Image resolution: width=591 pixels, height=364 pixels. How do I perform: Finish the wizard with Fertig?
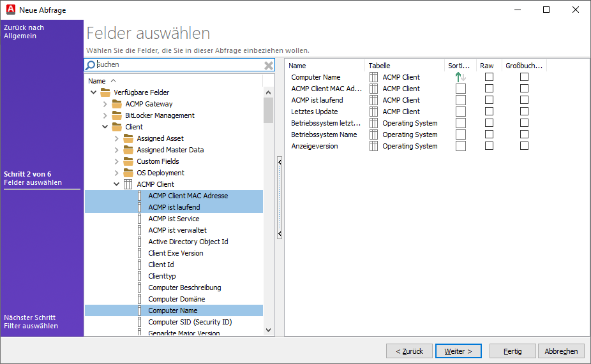[512, 351]
